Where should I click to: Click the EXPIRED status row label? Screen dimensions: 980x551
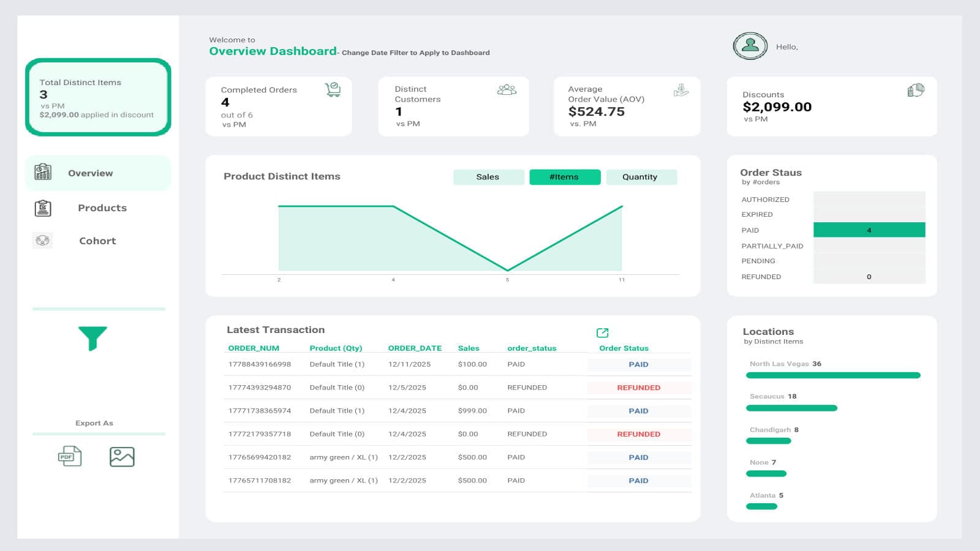pyautogui.click(x=757, y=215)
